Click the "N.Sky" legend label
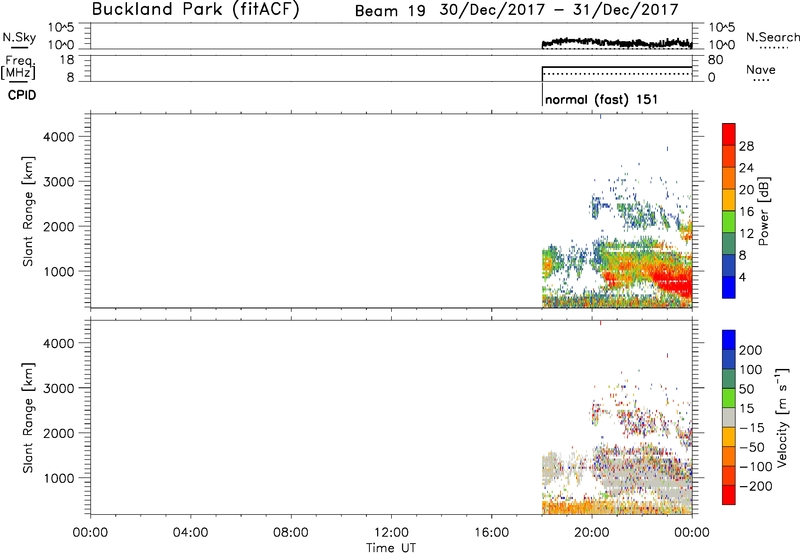 coord(19,37)
